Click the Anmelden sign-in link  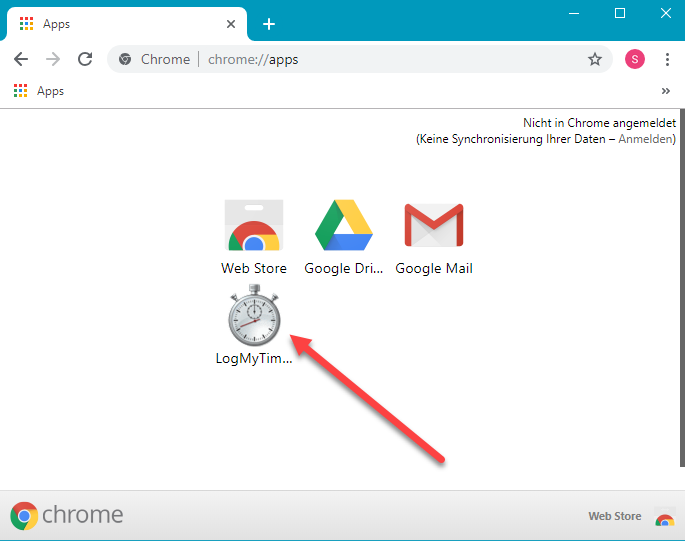pyautogui.click(x=646, y=139)
